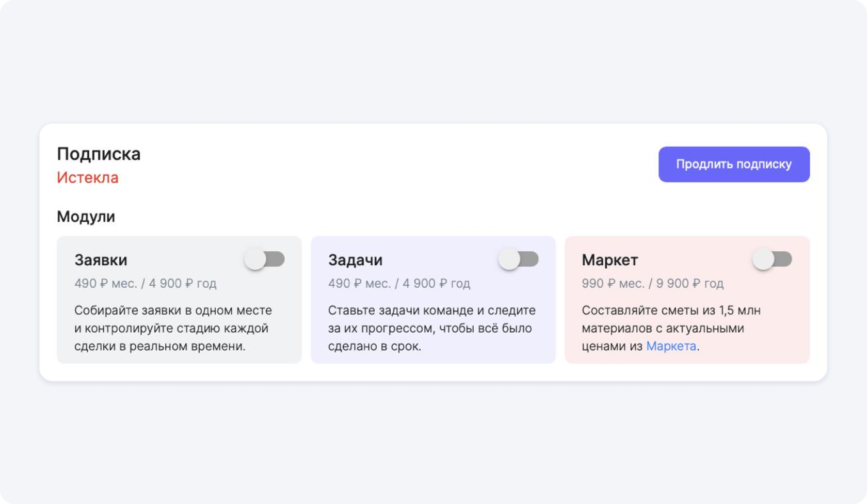This screenshot has width=867, height=504.
Task: Click the Маркет module title
Action: pos(610,260)
